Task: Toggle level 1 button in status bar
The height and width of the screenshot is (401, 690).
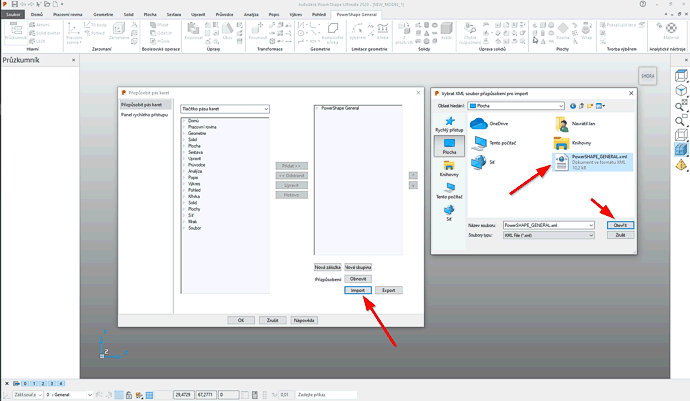Action: coord(34,383)
